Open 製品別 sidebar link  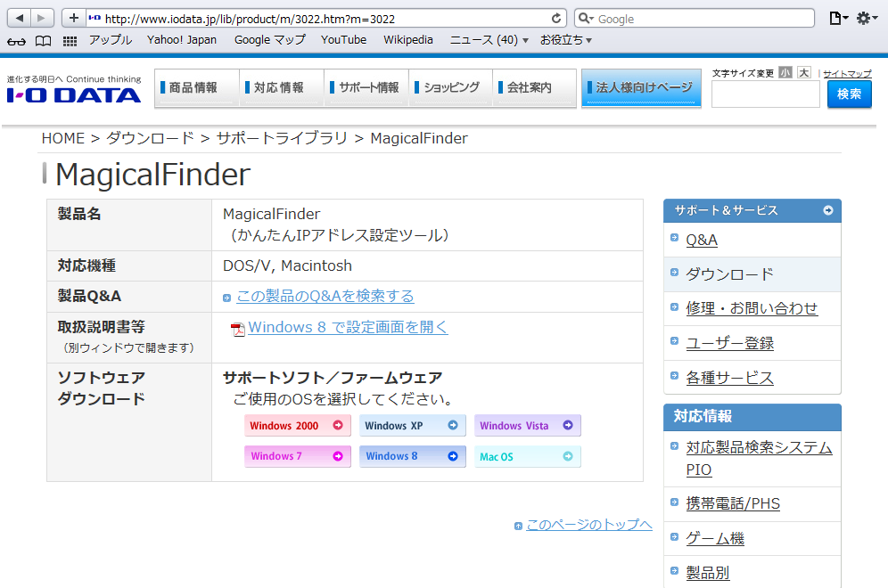coord(707,573)
